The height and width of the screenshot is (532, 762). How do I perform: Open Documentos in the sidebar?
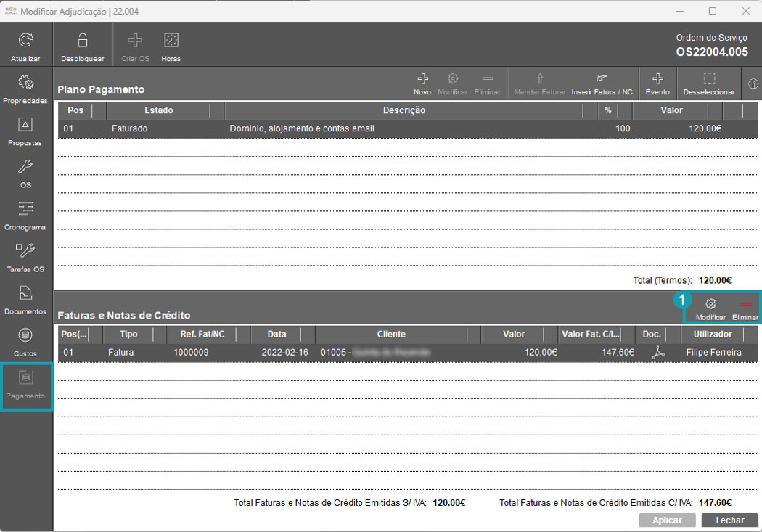25,300
